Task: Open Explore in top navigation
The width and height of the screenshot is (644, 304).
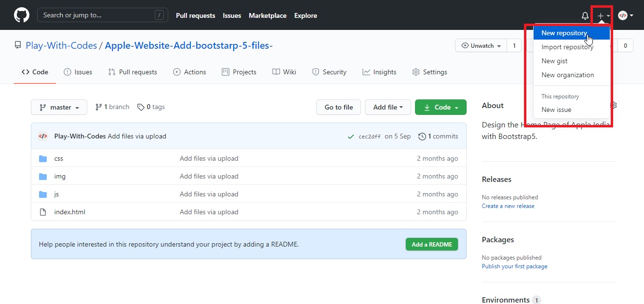Action: (x=306, y=15)
